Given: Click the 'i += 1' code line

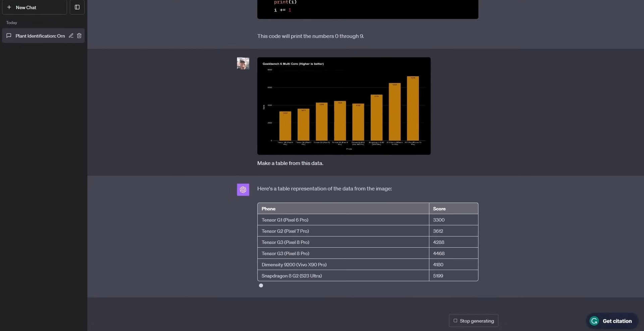Looking at the screenshot, I should [x=282, y=10].
